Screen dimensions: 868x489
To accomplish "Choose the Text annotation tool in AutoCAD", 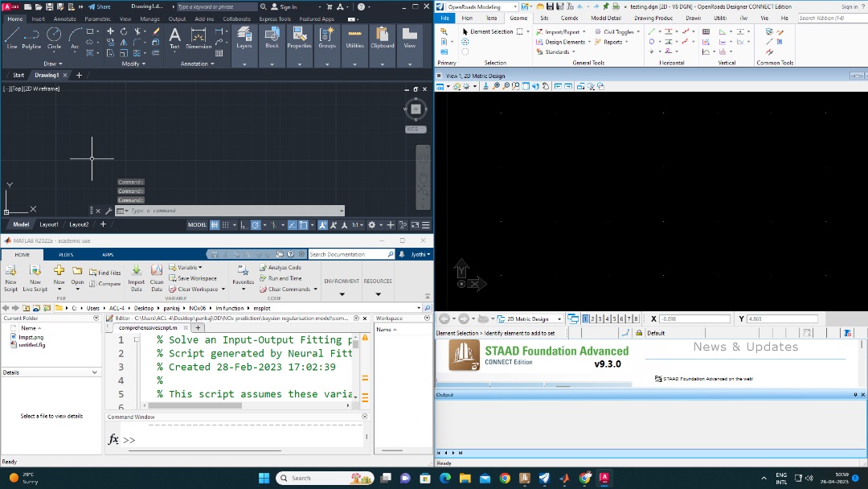I will pos(174,39).
